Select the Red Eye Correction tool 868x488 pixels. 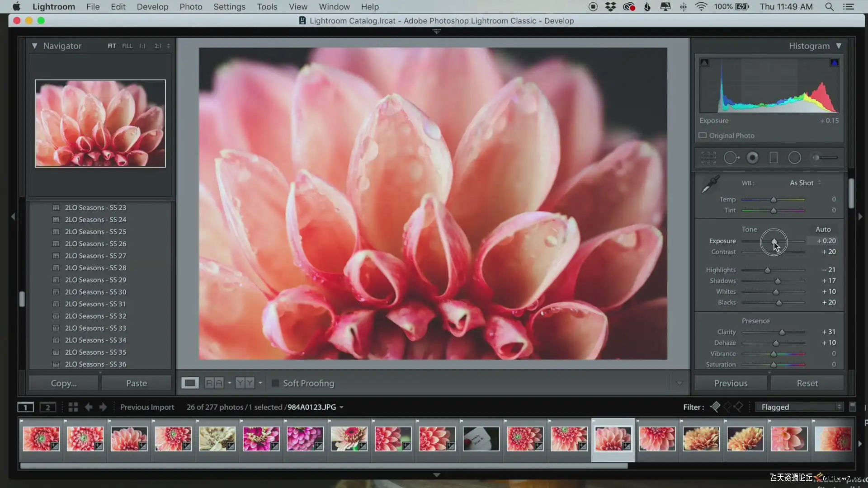pos(752,158)
